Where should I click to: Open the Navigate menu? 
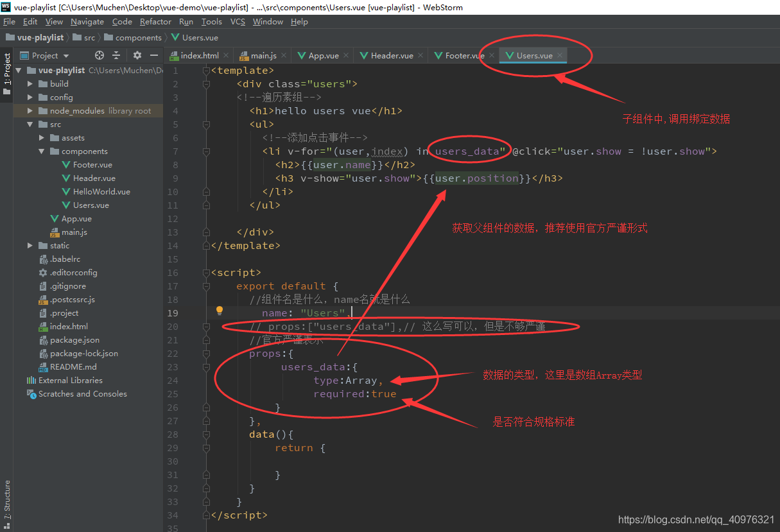(87, 22)
